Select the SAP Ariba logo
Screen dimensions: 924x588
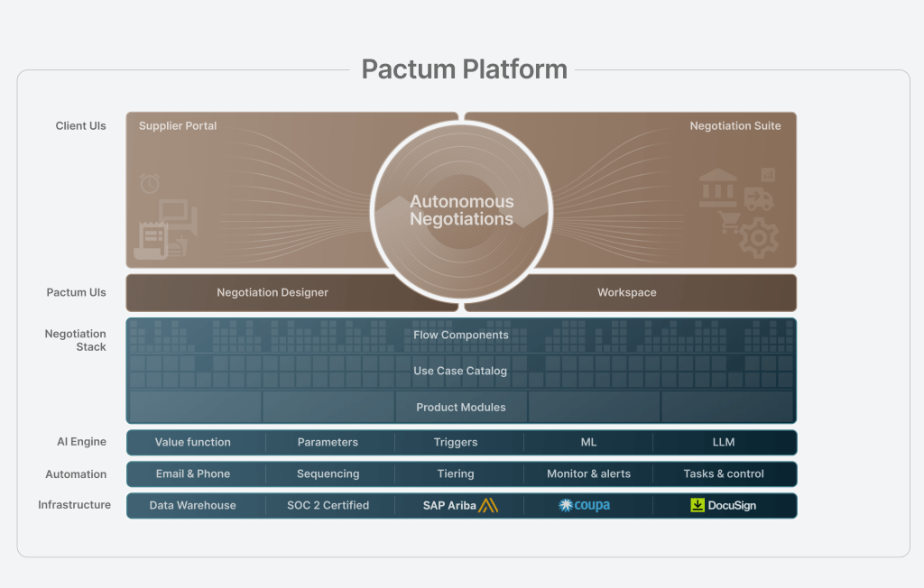(460, 505)
